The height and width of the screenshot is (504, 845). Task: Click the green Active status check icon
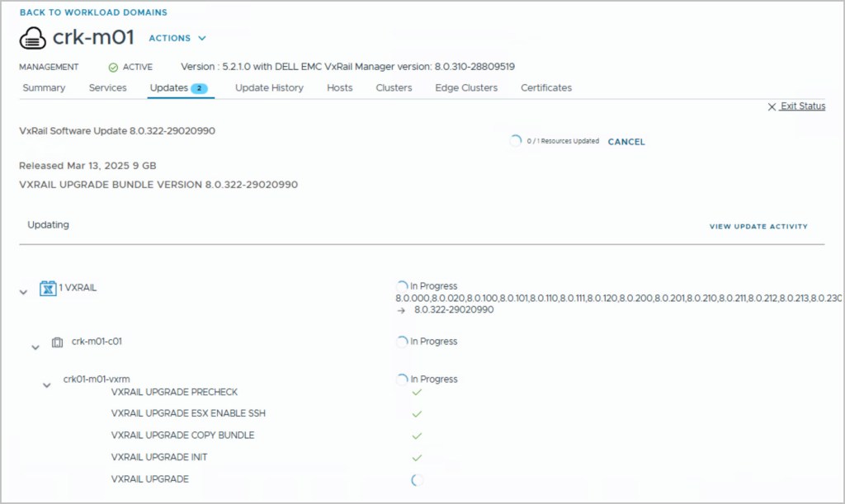(113, 68)
